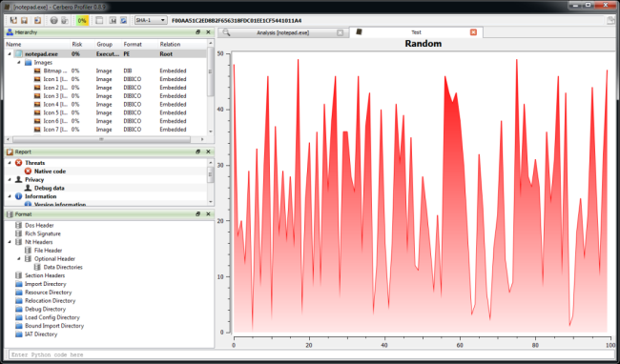
Task: Focus the Python code input field
Action: click(310, 354)
